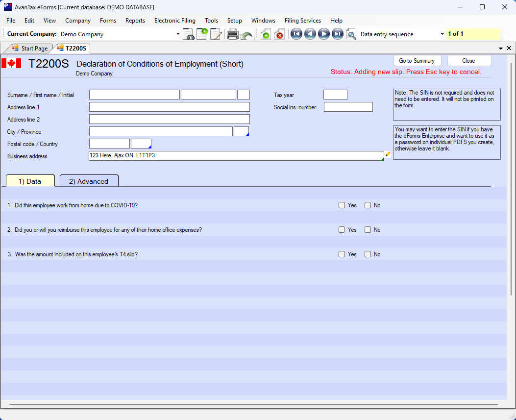Click the Initial input field
The width and height of the screenshot is (516, 420).
244,95
